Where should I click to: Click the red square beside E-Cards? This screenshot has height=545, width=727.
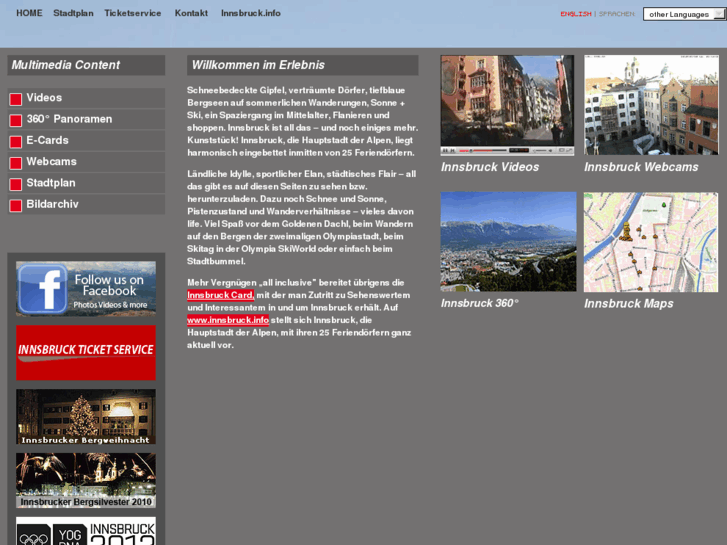[16, 142]
